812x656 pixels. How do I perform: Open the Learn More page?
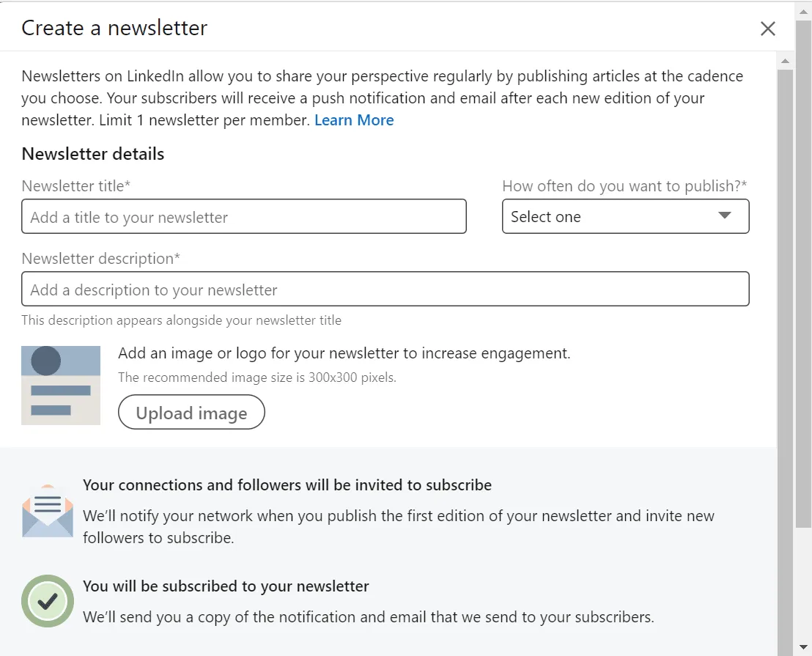point(354,119)
